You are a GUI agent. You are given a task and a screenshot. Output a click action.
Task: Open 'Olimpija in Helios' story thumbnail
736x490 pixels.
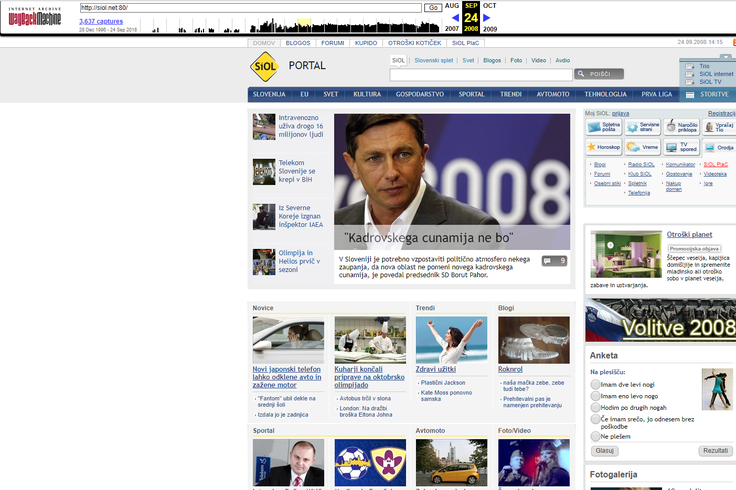pos(264,262)
